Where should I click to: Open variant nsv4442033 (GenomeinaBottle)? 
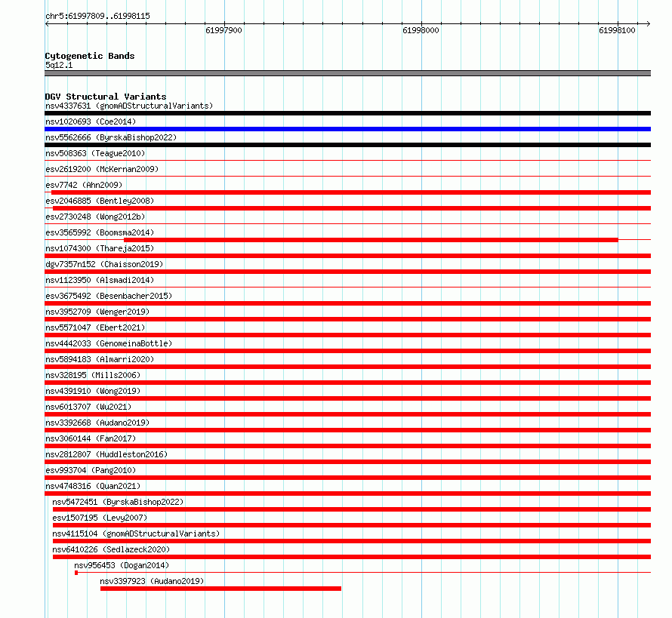109,343
